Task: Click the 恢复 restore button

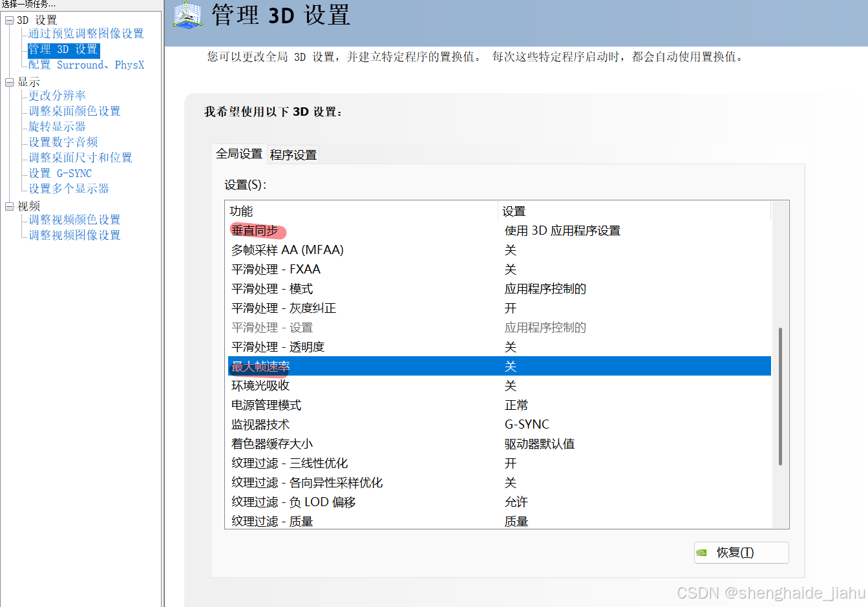Action: click(x=741, y=553)
